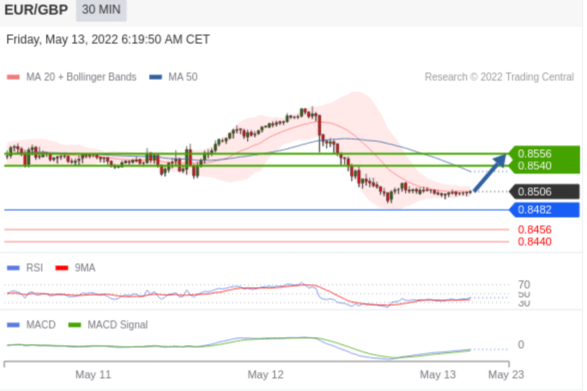Toggle the MA 50 legend entry
587x391 pixels.
point(173,77)
